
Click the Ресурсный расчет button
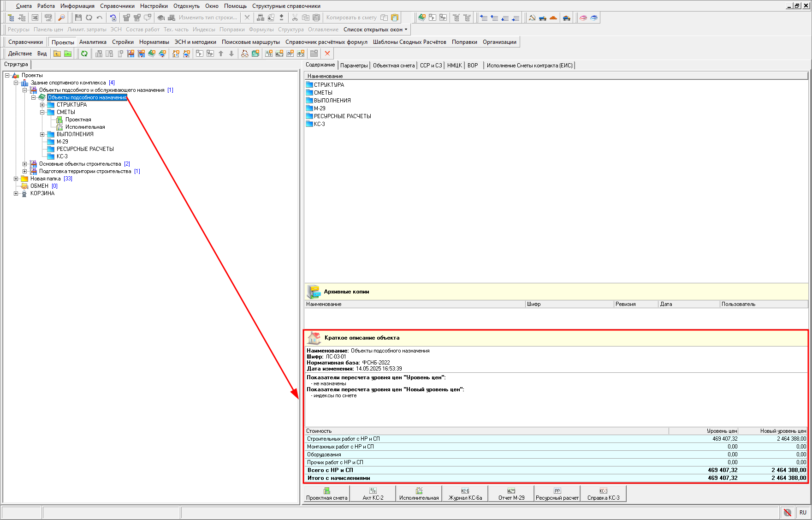click(557, 493)
